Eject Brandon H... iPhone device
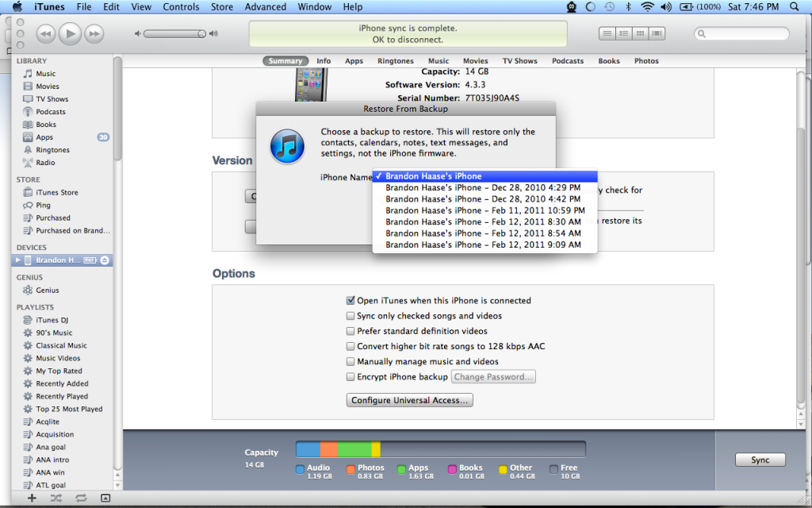812x508 pixels. tap(105, 260)
